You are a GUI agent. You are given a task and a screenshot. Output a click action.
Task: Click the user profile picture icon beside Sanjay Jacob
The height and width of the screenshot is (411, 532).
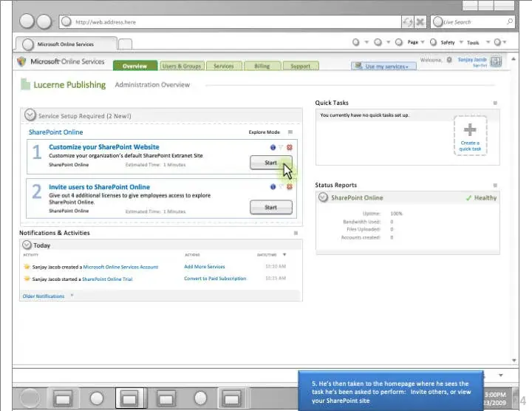(496, 61)
